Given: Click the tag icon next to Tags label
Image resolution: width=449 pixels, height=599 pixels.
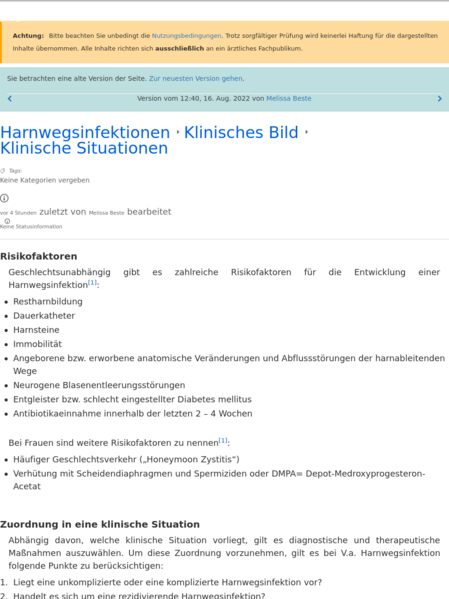Looking at the screenshot, I should coord(3,170).
